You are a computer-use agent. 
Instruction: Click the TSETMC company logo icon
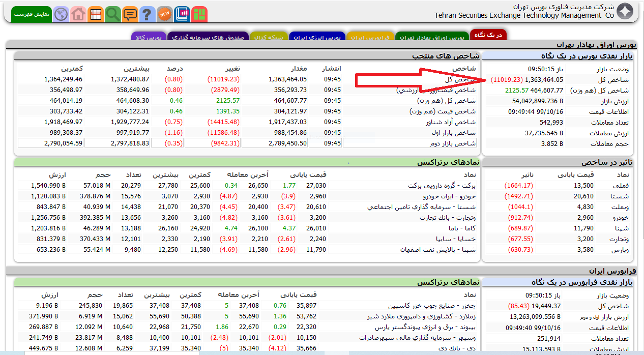point(625,11)
